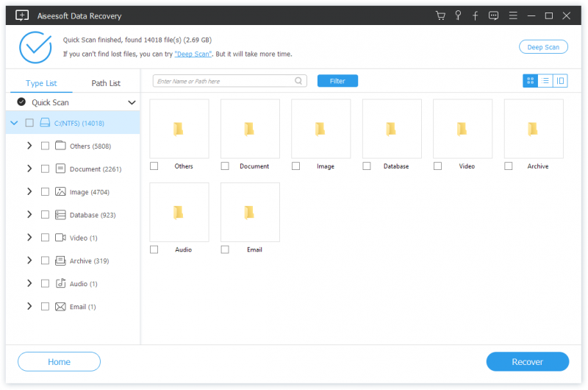The width and height of the screenshot is (588, 390).
Task: Open the Archive folder thumbnail
Action: [534, 129]
